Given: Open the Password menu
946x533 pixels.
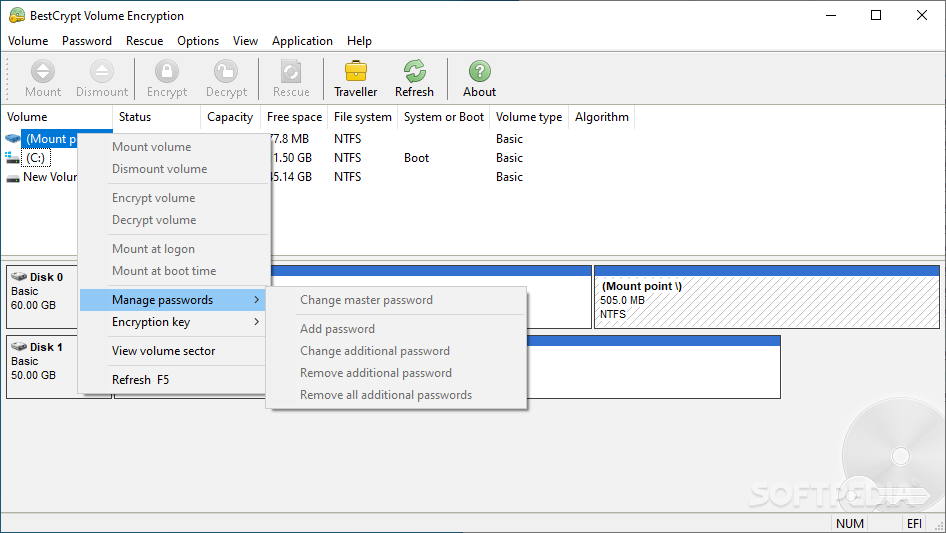Looking at the screenshot, I should (87, 41).
